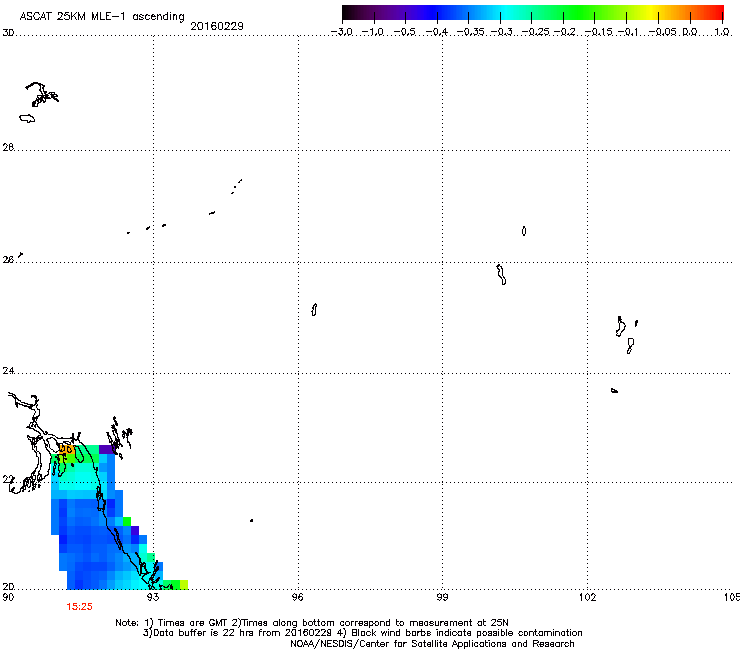The height and width of the screenshot is (650, 740).
Task: Click the 1.0 label at the color scale end
Action: point(722,32)
